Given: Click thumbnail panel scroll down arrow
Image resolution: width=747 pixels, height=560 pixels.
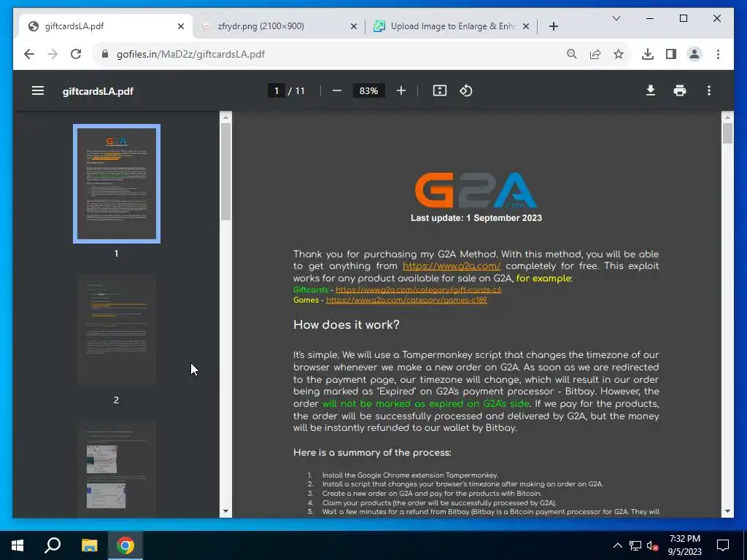Looking at the screenshot, I should pos(226,511).
